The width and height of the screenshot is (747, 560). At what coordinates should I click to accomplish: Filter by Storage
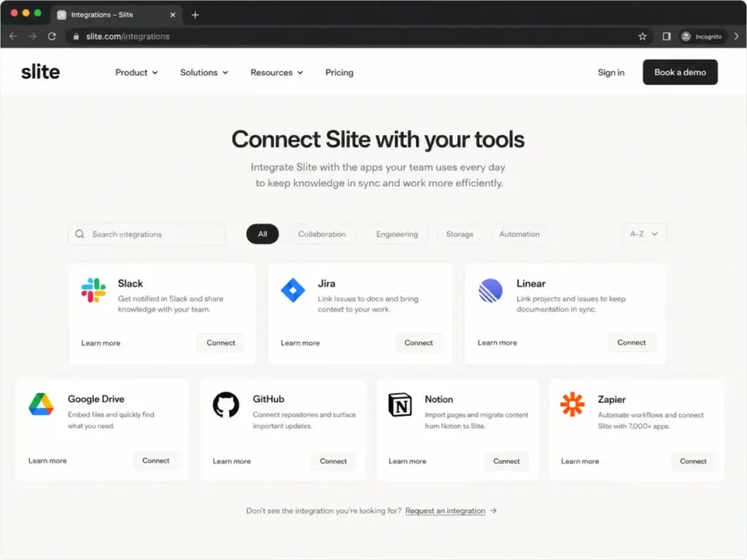point(460,234)
